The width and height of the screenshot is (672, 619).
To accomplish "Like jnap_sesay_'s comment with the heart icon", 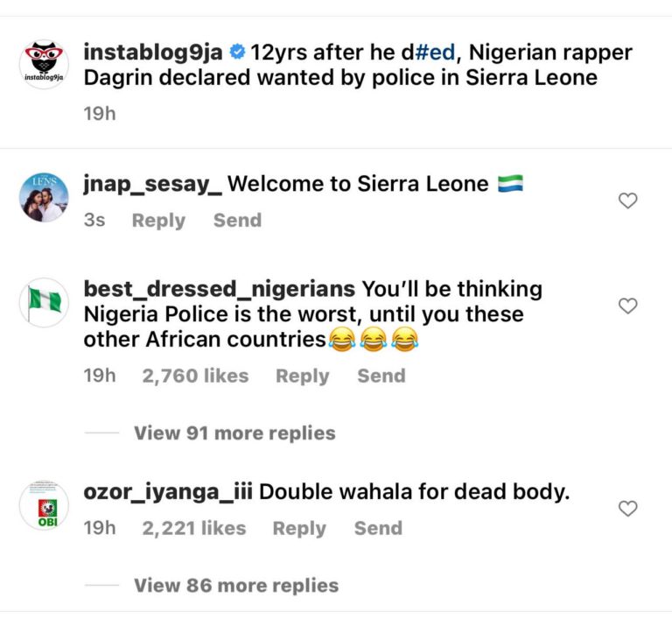I will pyautogui.click(x=627, y=201).
